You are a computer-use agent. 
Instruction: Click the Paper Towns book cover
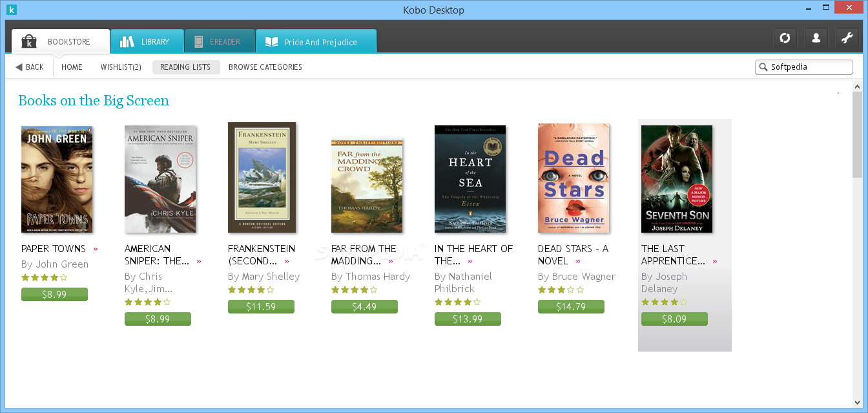click(57, 179)
